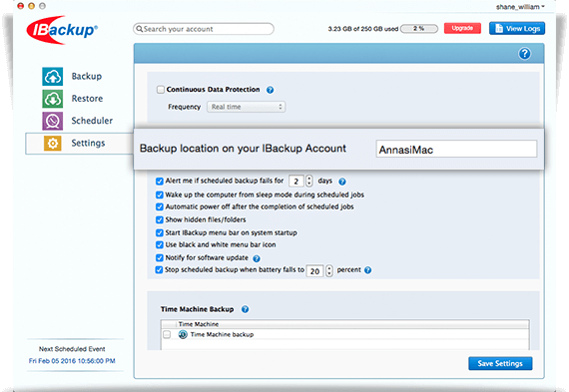Image resolution: width=569 pixels, height=392 pixels.
Task: Toggle Start IBackup menu bar on startup
Action: tap(160, 232)
